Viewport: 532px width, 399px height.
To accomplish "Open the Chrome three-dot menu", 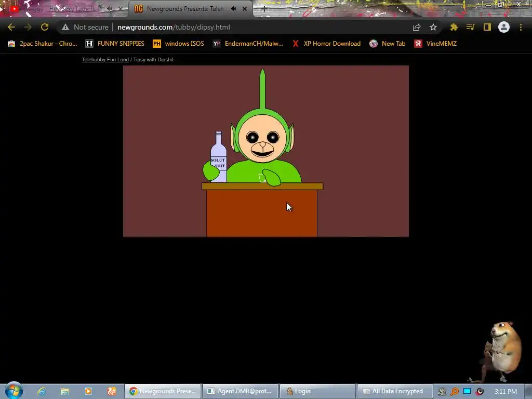I will [x=521, y=27].
